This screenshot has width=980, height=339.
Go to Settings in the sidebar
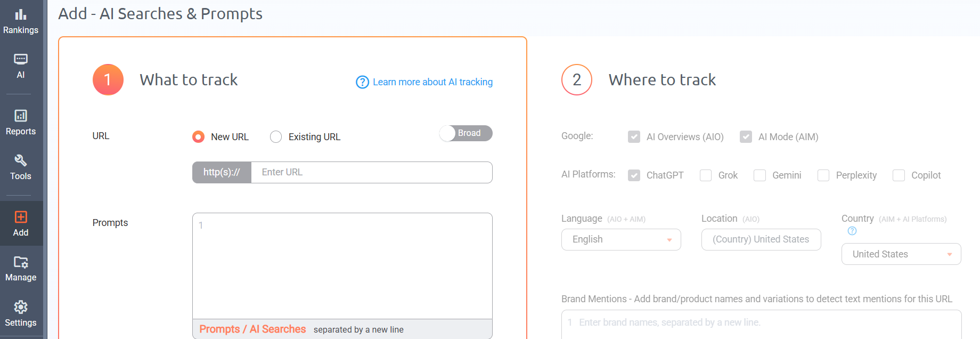tap(21, 323)
